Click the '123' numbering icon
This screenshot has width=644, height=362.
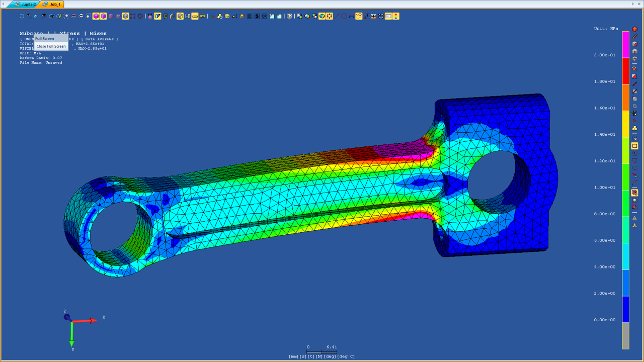point(202,16)
